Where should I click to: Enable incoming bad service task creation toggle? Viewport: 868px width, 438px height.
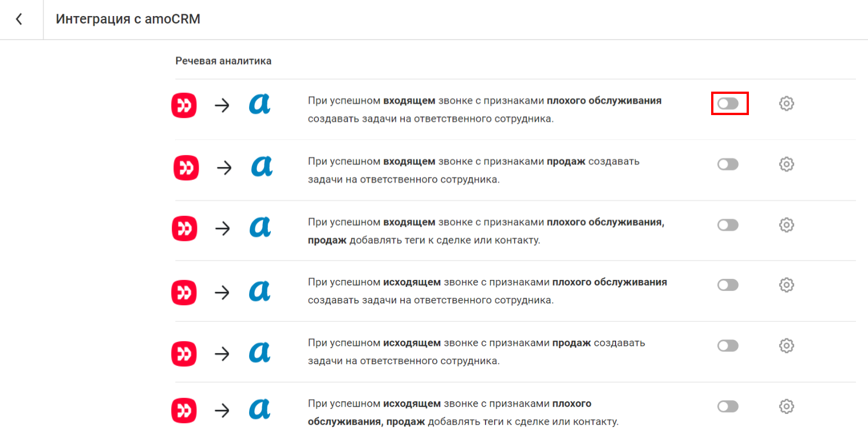pos(728,104)
